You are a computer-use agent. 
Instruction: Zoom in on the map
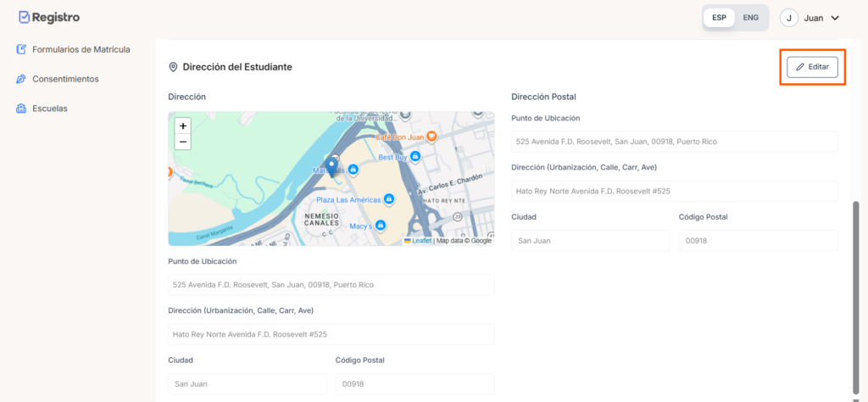[183, 126]
